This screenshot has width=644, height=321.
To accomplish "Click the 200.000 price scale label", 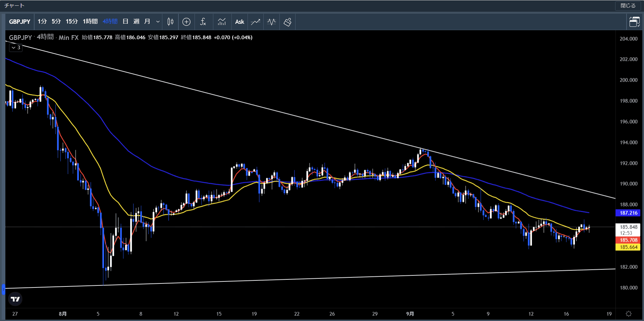I will tap(629, 80).
